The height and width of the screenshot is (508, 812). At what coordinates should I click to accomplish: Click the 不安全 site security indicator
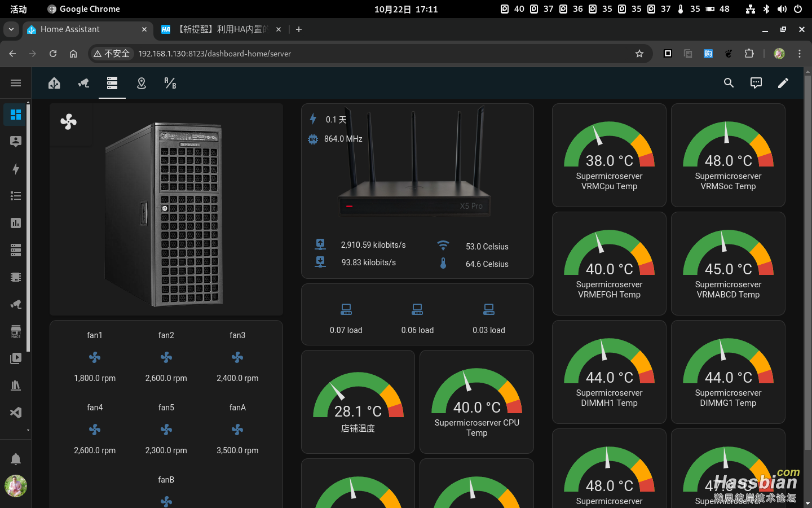point(112,54)
